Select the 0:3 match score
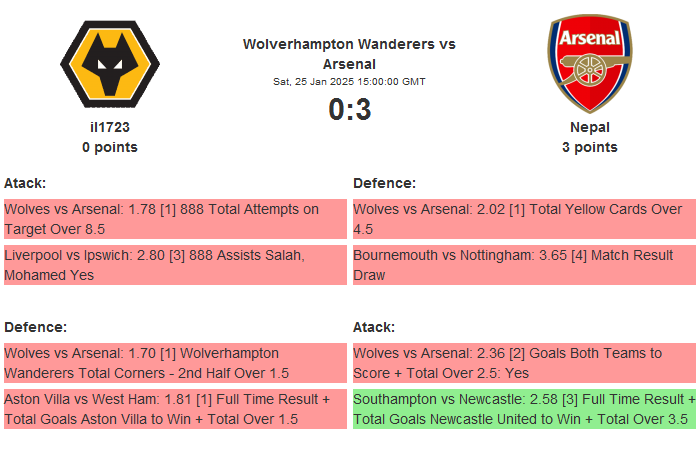Viewport: 700px width, 460px height. 350,109
